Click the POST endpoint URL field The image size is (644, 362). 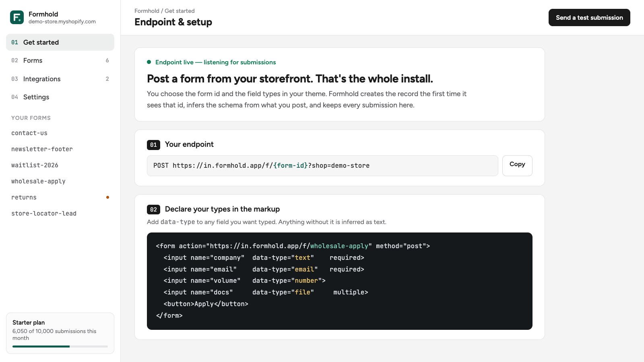[322, 166]
